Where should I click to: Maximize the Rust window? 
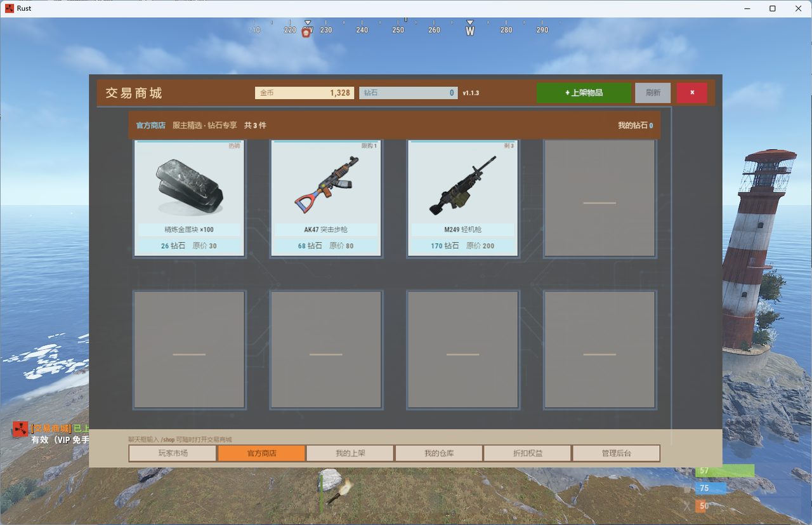pos(772,8)
